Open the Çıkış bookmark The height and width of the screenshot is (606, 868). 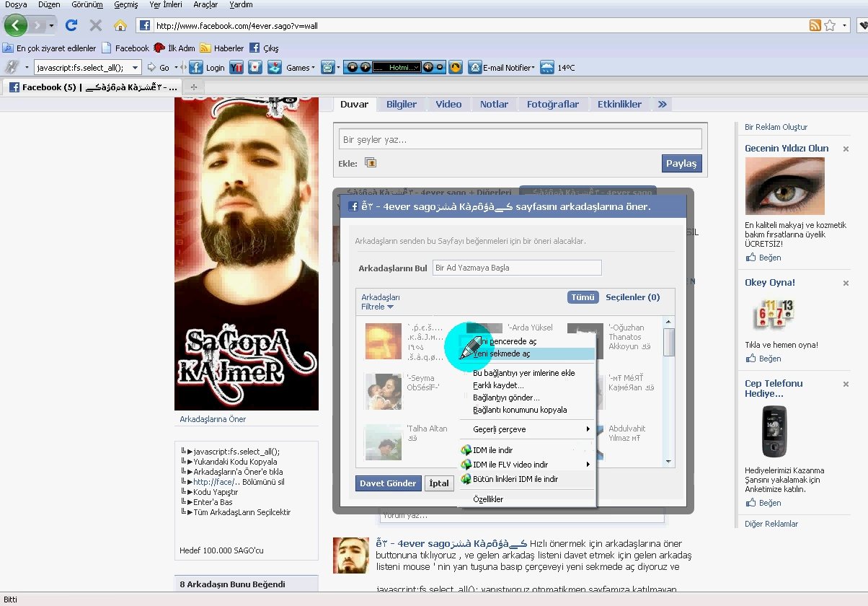263,48
